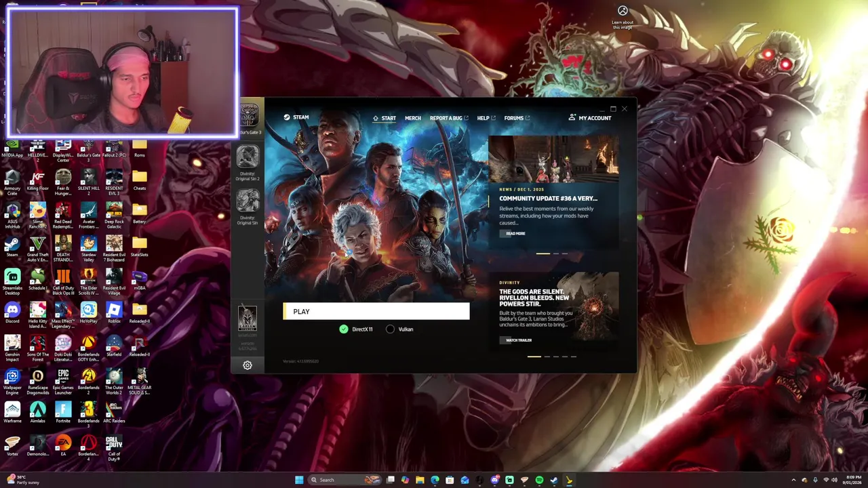Open the Cheats folder on desktop

(140, 180)
